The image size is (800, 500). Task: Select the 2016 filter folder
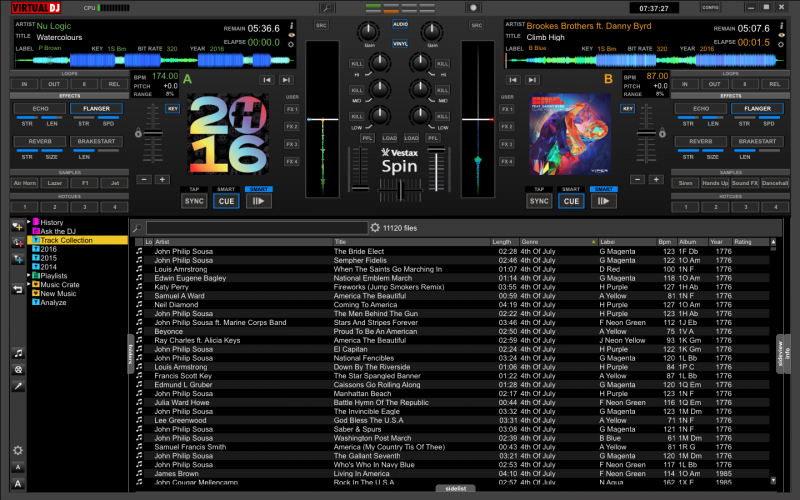(48, 249)
